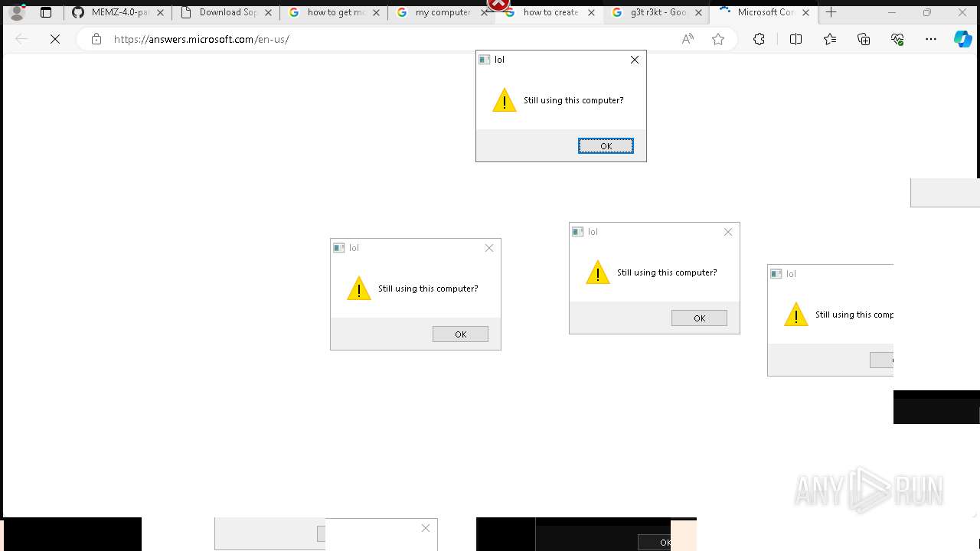Close the 'g3t r3kt' tab
Screen dimensions: 980x551
698,12
